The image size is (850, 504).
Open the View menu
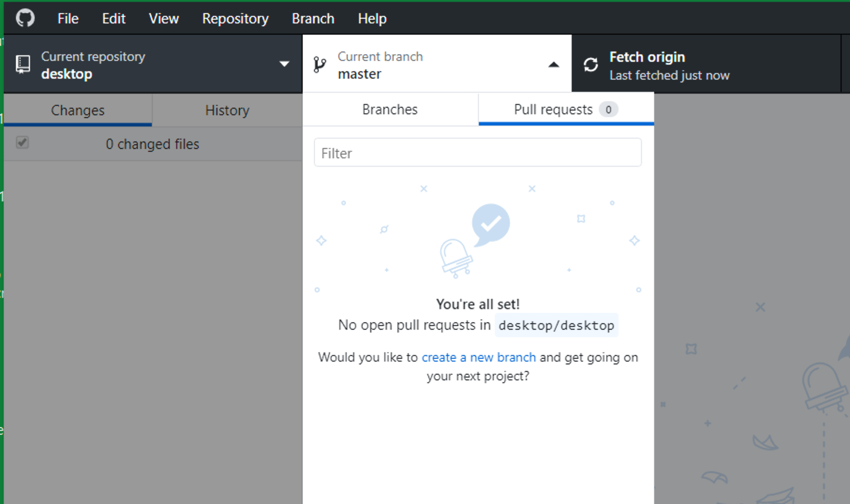(164, 18)
